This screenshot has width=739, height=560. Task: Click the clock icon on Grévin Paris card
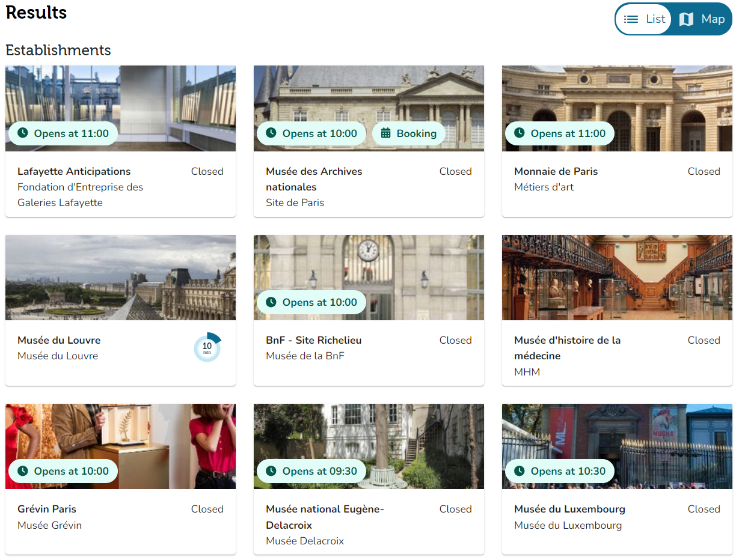click(23, 470)
